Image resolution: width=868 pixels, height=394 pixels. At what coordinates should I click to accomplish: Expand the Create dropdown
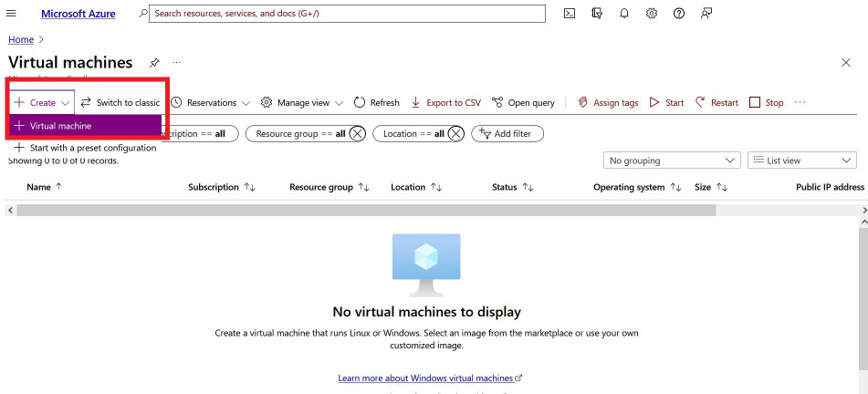(41, 102)
